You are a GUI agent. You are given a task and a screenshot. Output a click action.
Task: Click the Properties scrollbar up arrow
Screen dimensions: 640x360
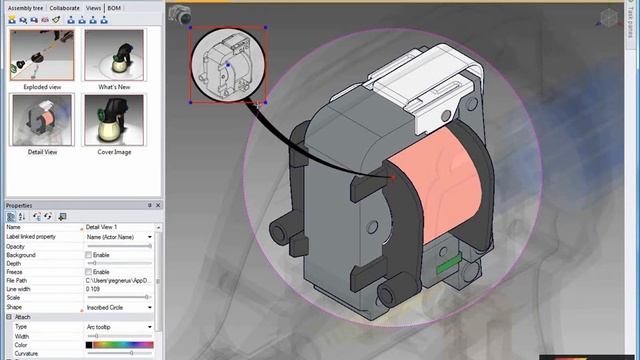(158, 227)
